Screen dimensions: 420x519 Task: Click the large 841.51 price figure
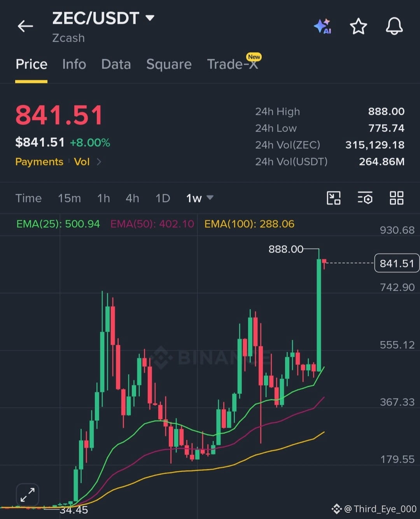pyautogui.click(x=59, y=115)
